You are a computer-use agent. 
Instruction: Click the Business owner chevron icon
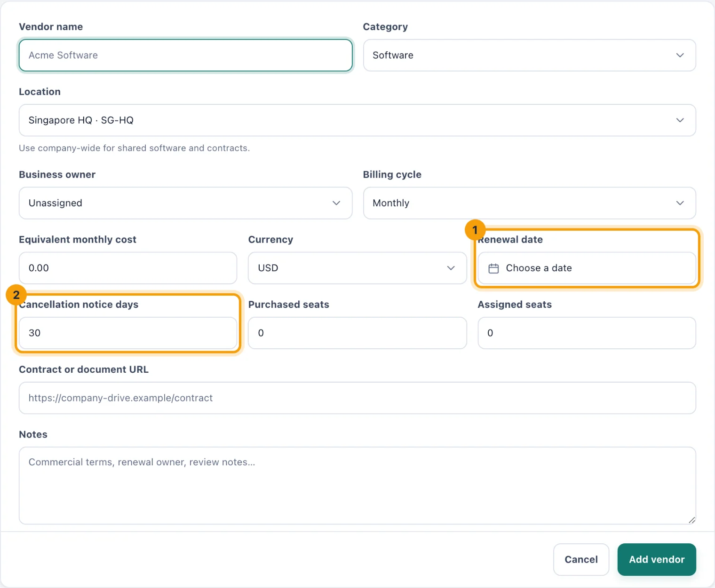click(x=336, y=203)
